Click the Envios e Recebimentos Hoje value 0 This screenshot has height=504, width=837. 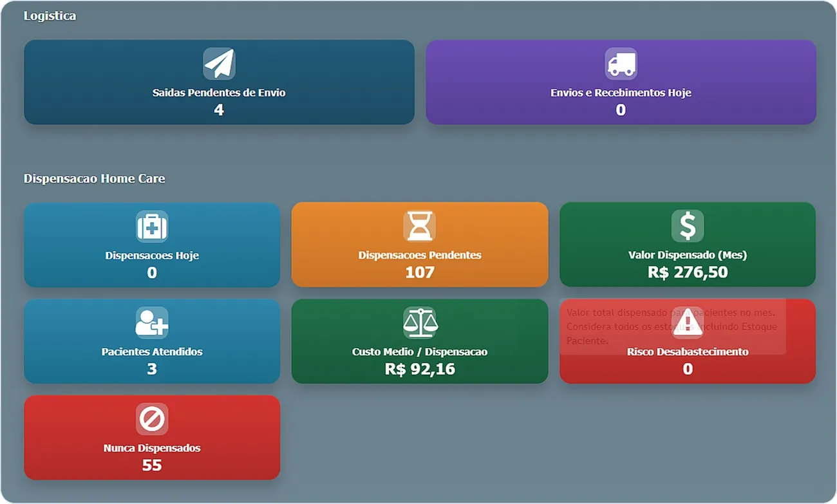[621, 110]
